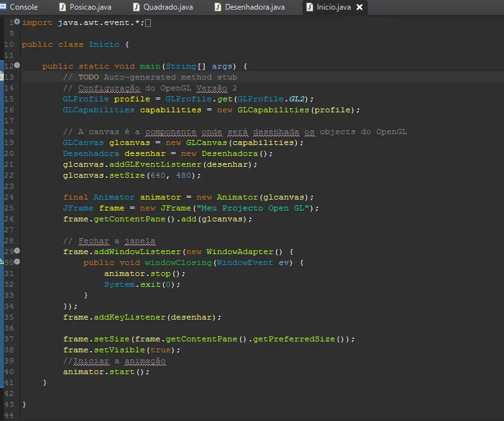Click the collapsed imports placeholder box
Viewport: 504px width, 421px height.
[148, 23]
